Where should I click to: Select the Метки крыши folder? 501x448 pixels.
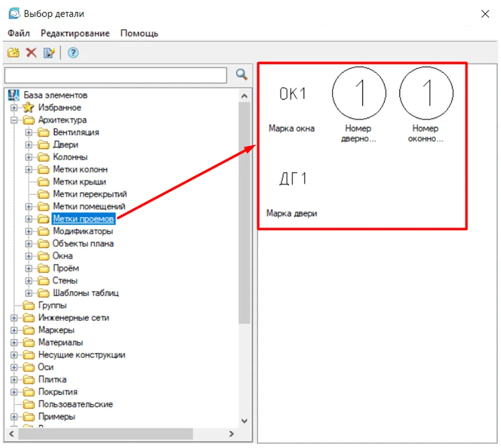79,182
